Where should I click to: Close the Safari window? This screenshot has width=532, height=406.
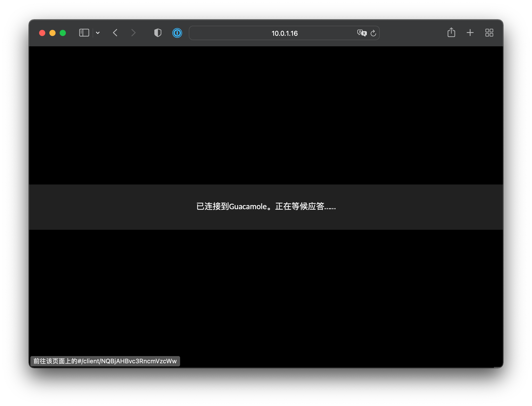coord(42,33)
